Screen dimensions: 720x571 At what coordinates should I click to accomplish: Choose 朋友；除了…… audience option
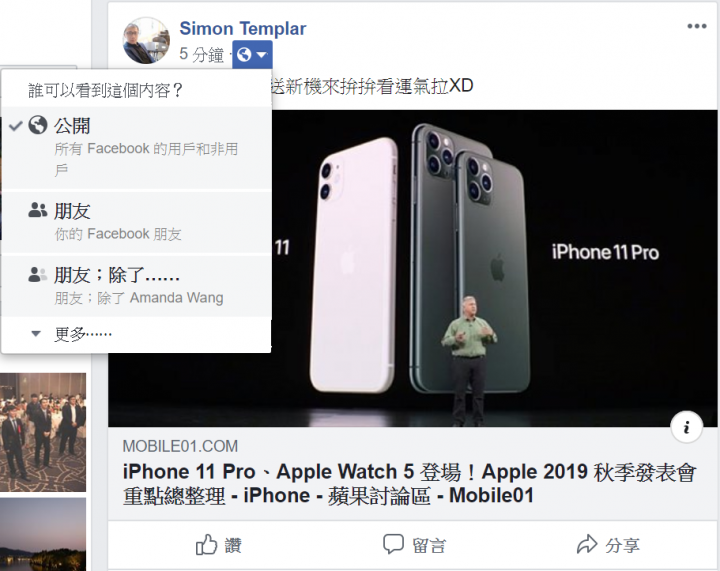coord(136,286)
